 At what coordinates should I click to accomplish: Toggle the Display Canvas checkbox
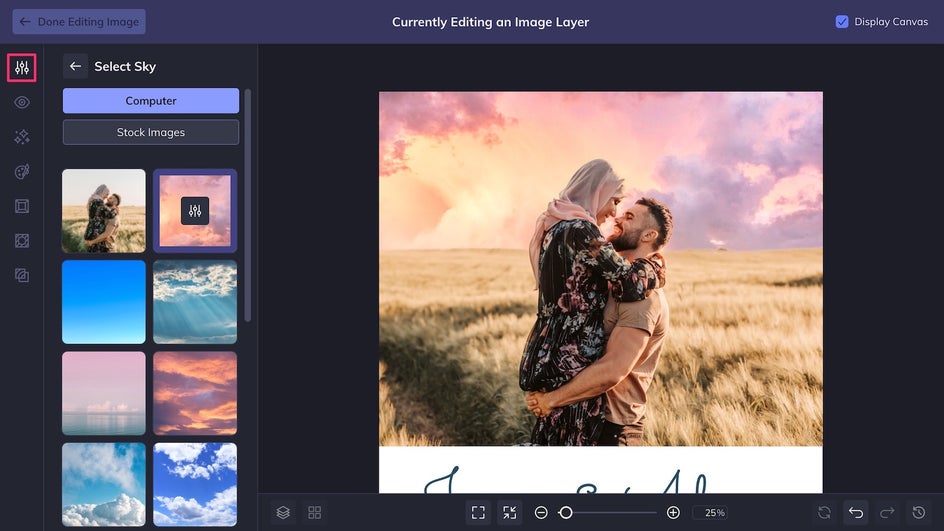(842, 22)
